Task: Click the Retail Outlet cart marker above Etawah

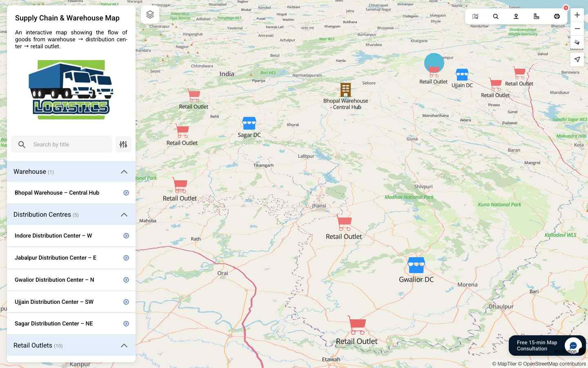Action: (356, 325)
